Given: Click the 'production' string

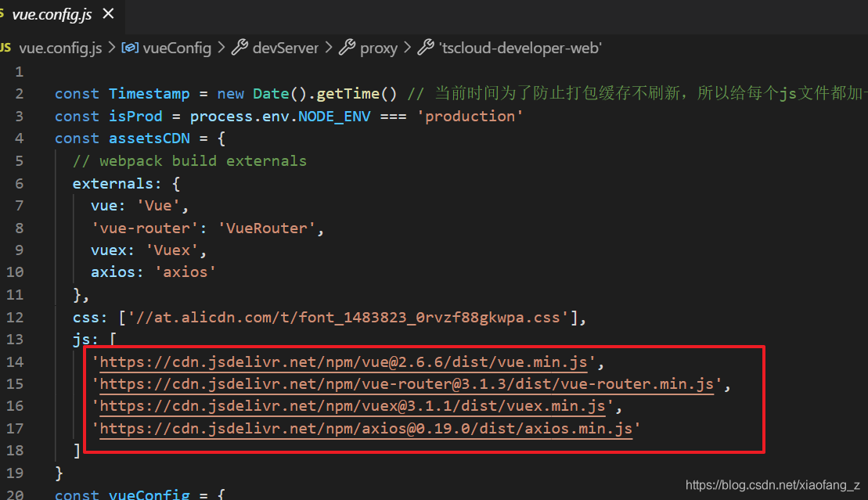Looking at the screenshot, I should (470, 117).
